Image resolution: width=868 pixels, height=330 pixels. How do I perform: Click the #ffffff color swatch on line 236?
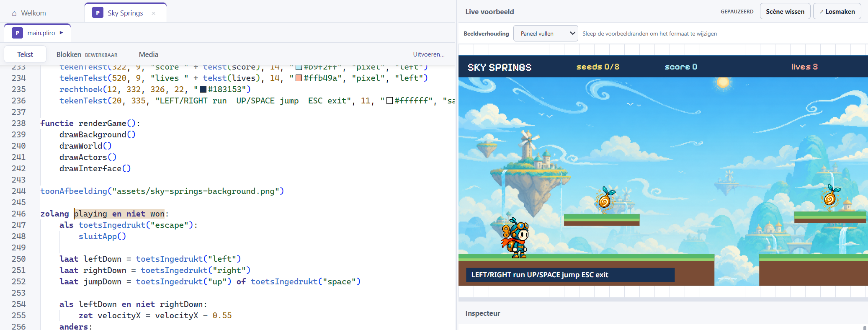[389, 101]
